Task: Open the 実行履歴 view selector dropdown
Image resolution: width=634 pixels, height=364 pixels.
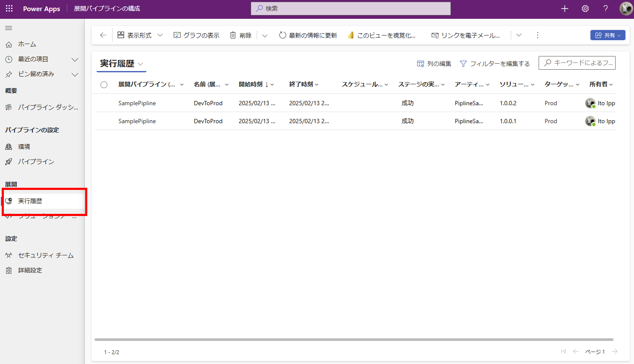Action: click(141, 64)
